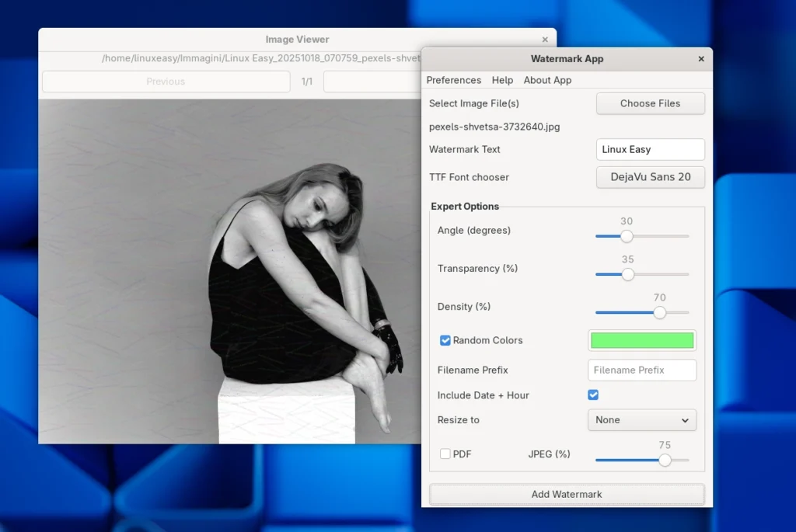The image size is (796, 532).
Task: Click the Watermark Text field showing Linux Easy
Action: tap(650, 149)
